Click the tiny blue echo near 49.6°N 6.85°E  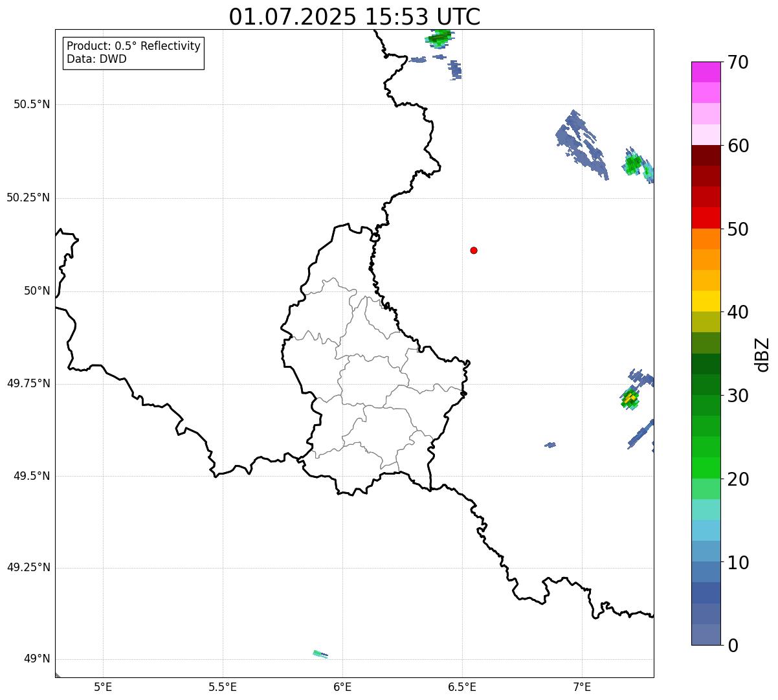tap(550, 445)
